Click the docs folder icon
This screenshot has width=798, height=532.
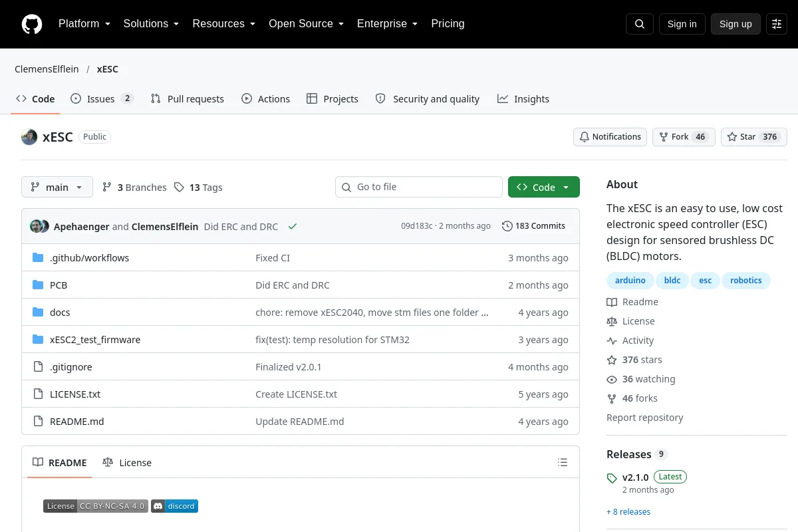(38, 313)
